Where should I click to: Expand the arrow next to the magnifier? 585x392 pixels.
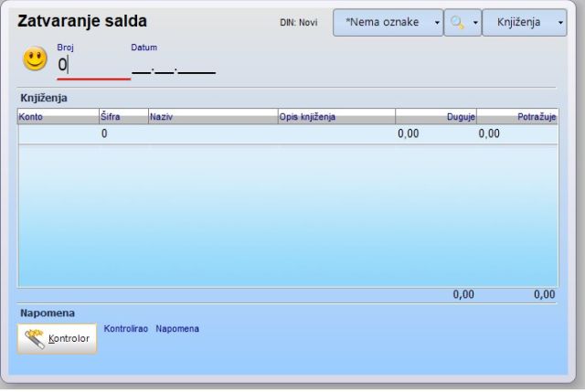click(x=475, y=22)
